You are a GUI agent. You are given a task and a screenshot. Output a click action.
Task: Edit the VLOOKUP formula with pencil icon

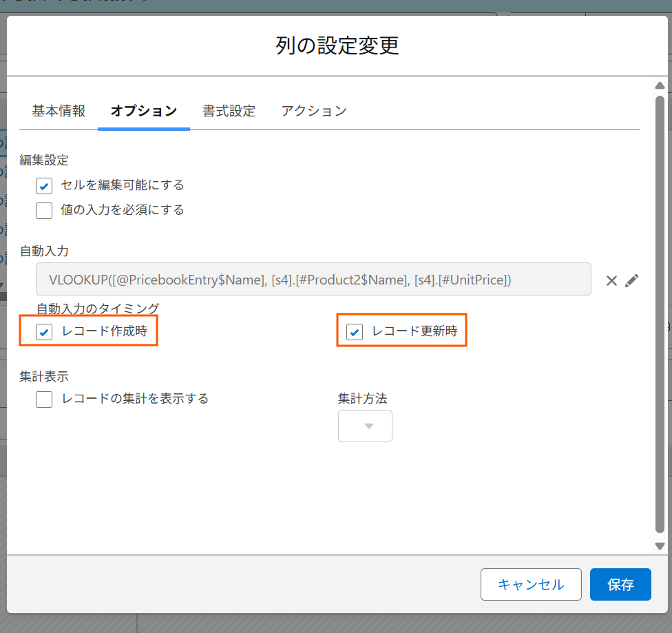pyautogui.click(x=631, y=281)
